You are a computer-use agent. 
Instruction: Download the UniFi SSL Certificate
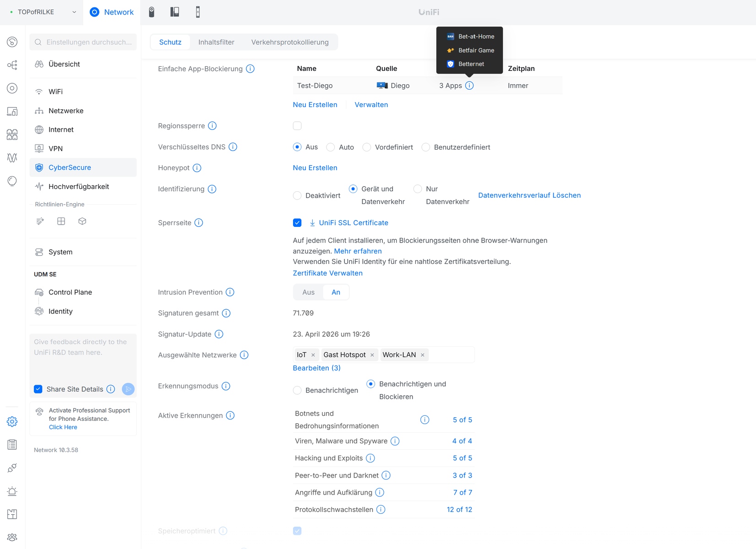pyautogui.click(x=349, y=223)
